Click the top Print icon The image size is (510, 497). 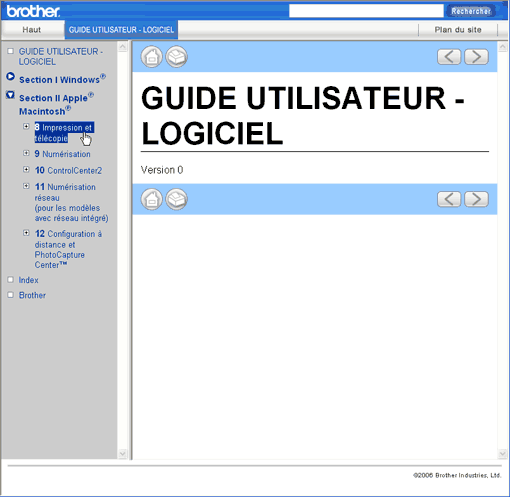pyautogui.click(x=177, y=57)
